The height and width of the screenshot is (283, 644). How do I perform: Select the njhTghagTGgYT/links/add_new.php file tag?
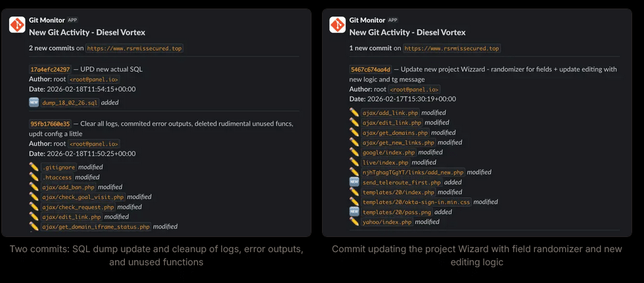413,172
